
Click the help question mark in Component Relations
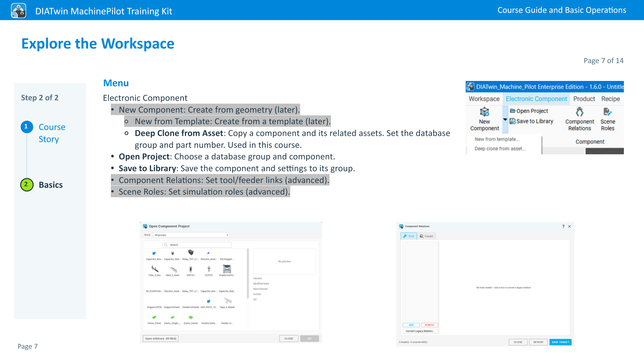(563, 227)
